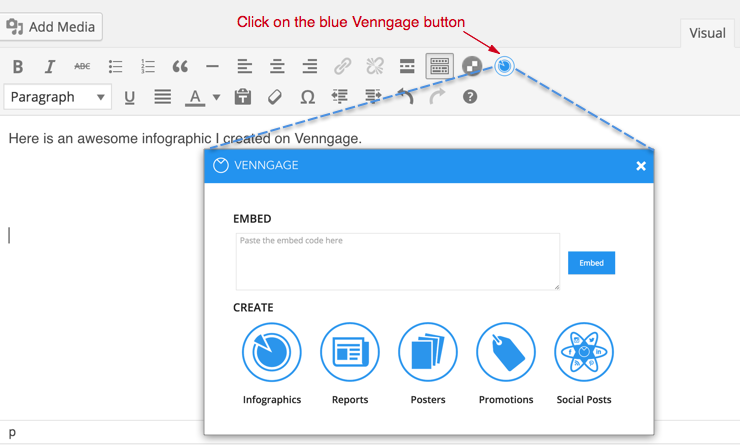The height and width of the screenshot is (445, 740).
Task: Clear formatting with eraser icon
Action: (275, 97)
